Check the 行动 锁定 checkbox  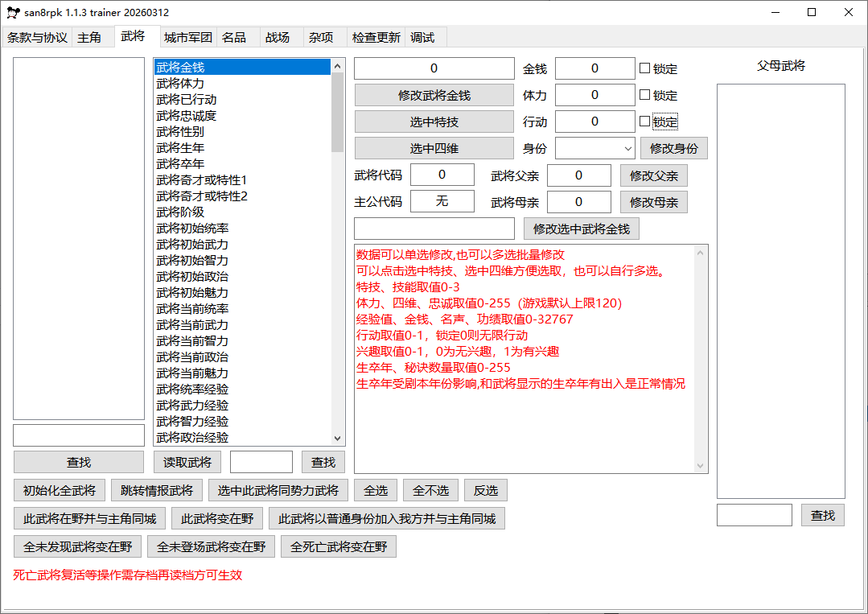644,122
